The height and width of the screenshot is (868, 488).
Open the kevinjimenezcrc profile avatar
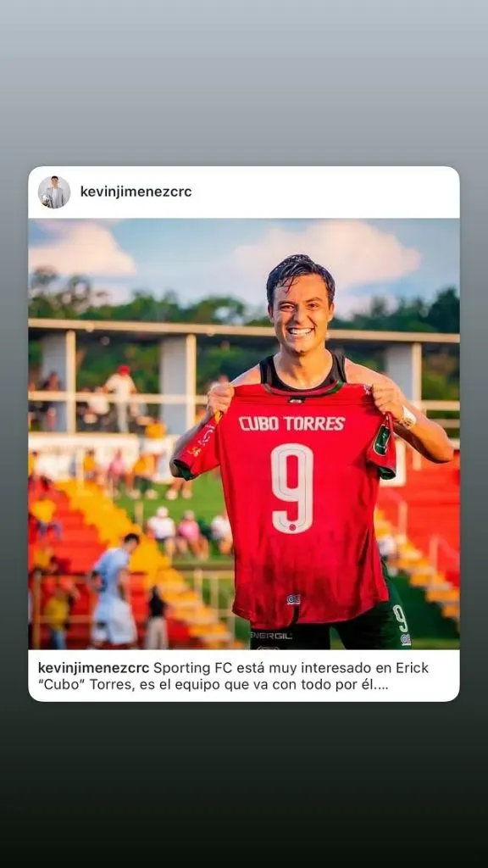point(54,192)
